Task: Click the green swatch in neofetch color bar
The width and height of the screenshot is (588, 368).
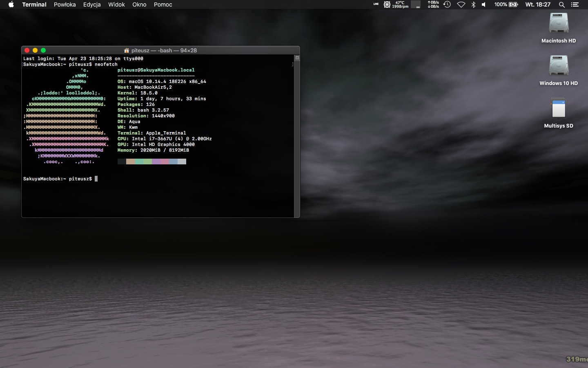Action: pyautogui.click(x=147, y=162)
